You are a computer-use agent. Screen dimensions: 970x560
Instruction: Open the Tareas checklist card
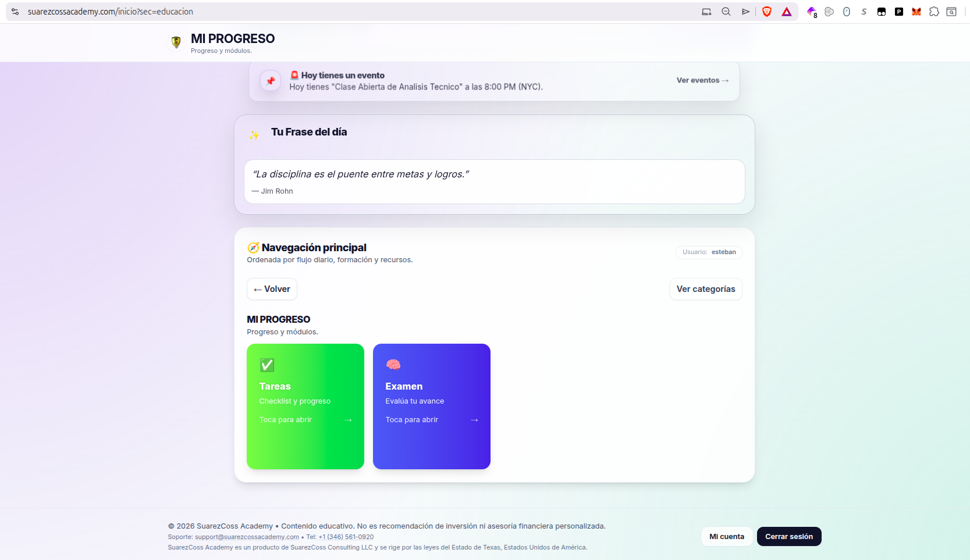305,406
